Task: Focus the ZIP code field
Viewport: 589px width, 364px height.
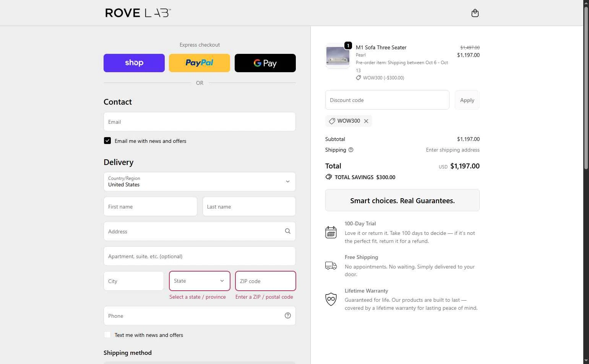Action: (x=266, y=281)
